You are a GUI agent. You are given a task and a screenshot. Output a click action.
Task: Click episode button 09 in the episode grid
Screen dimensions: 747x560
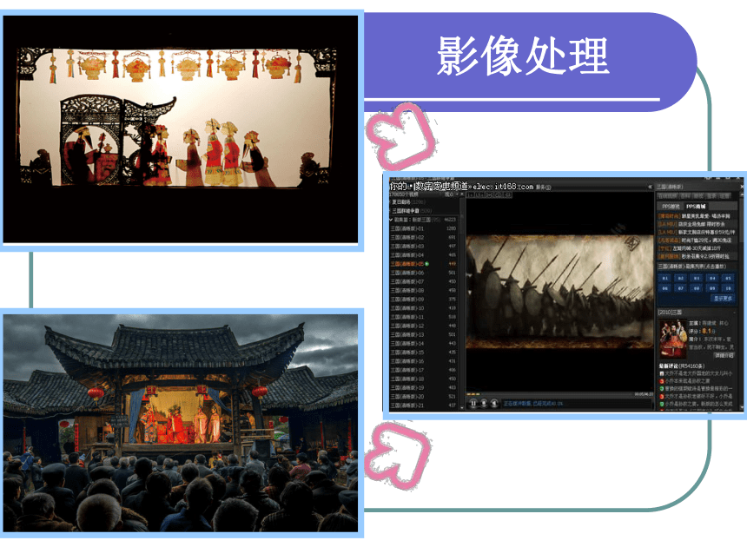tap(712, 288)
